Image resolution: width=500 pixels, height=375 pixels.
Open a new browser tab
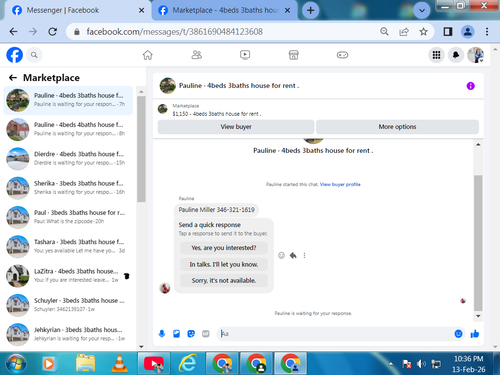coord(310,10)
